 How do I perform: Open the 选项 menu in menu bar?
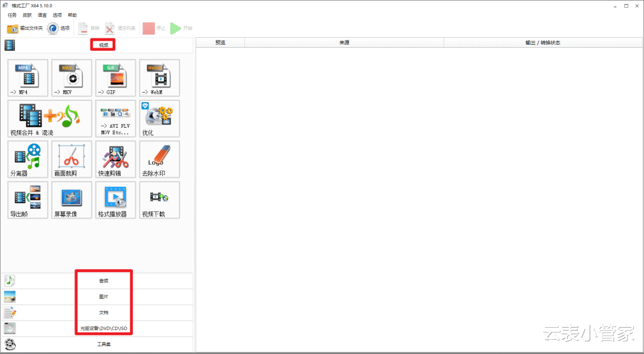click(x=57, y=15)
